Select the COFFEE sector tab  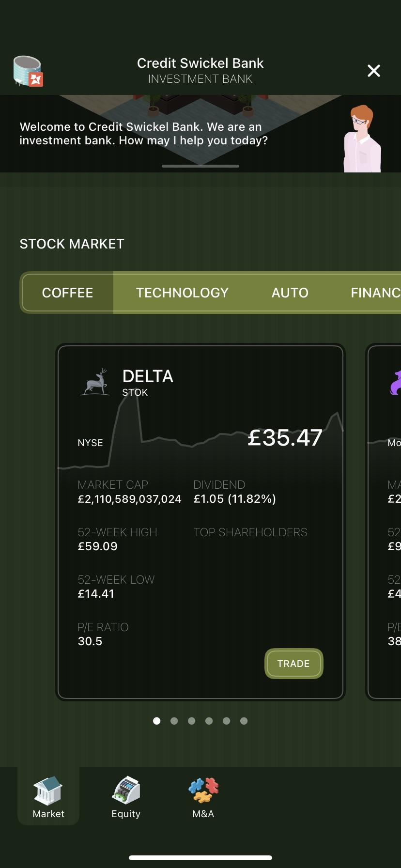click(x=67, y=293)
